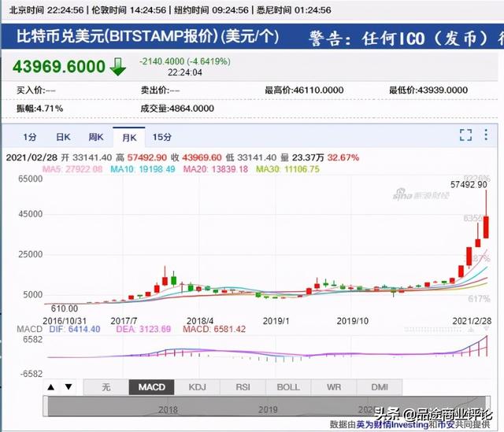
Task: Switch to the 周K chart tab
Action: (96, 137)
